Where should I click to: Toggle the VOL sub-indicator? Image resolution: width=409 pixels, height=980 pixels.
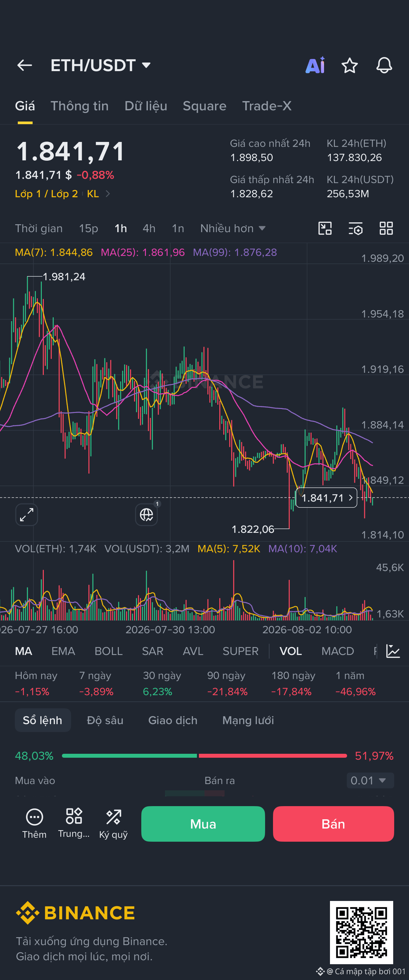[291, 651]
